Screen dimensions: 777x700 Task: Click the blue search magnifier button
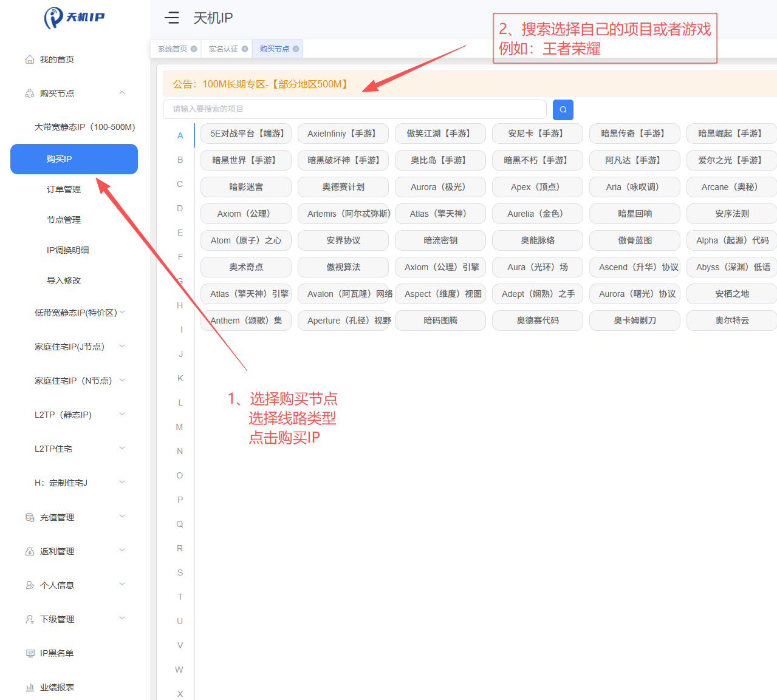click(x=563, y=109)
